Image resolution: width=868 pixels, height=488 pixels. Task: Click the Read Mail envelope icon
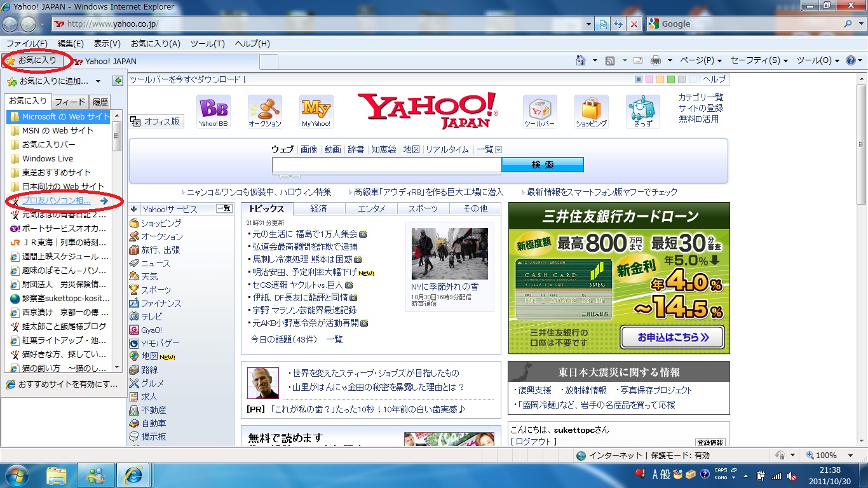638,61
